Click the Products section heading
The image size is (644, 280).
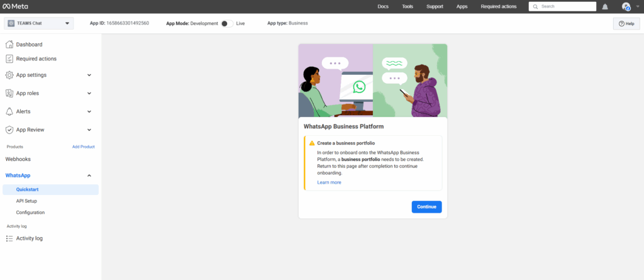[15, 147]
